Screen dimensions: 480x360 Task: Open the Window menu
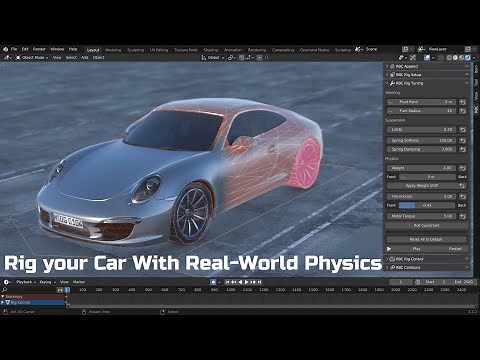point(57,49)
